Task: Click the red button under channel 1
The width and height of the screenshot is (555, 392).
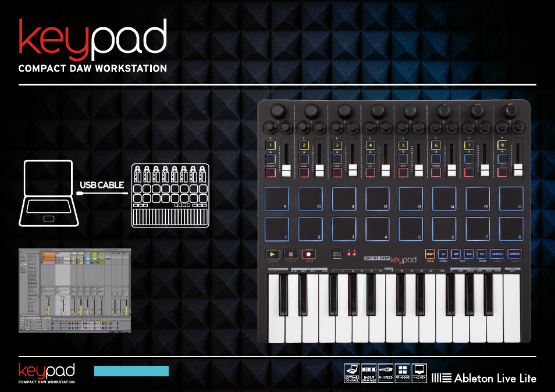Action: (271, 172)
